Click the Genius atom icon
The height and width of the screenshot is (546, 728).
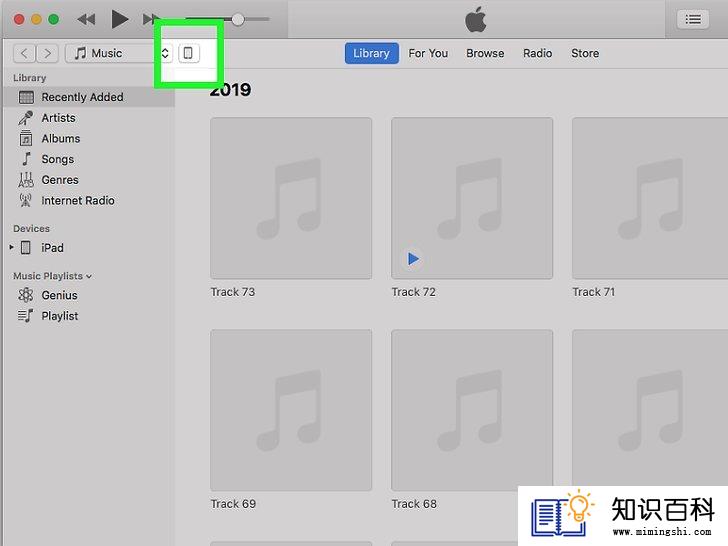click(x=26, y=295)
